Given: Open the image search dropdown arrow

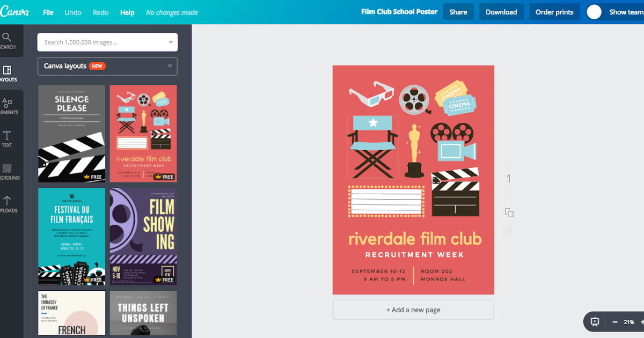Looking at the screenshot, I should coord(171,42).
